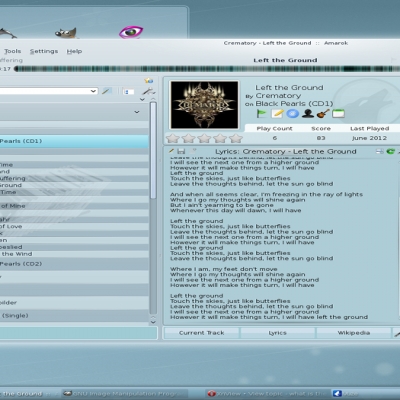This screenshot has width=400, height=400.
Task: Select the row ending in '(Single)'
Action: click(74, 315)
